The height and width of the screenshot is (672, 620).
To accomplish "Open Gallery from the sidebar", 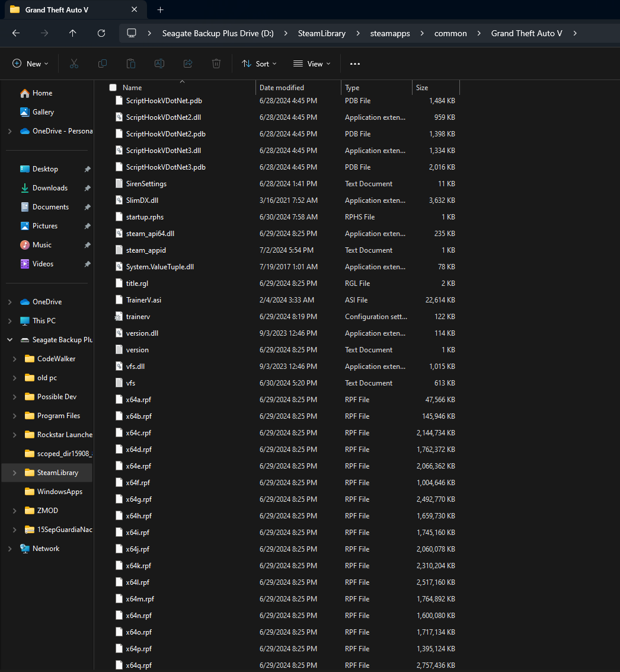I will click(44, 112).
